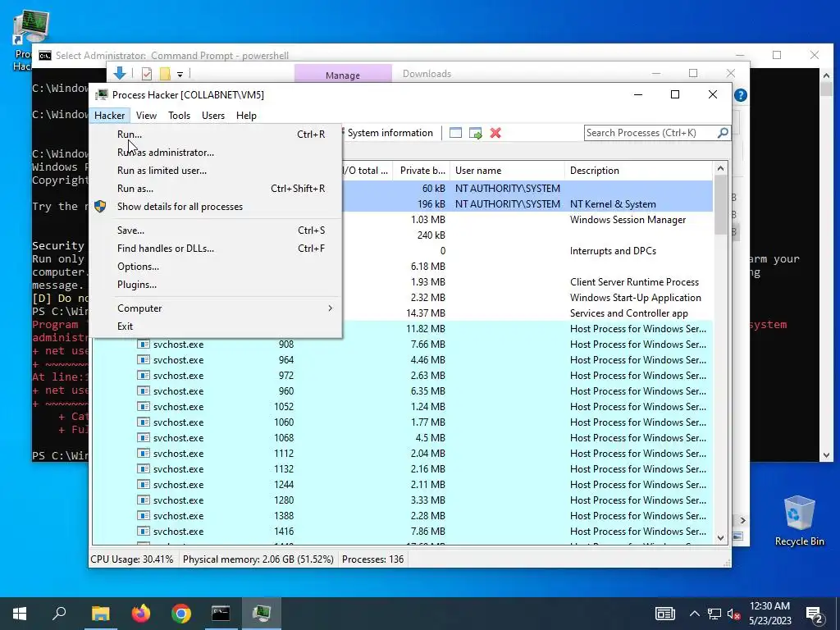Image resolution: width=840 pixels, height=630 pixels.
Task: Choose the Run as... entry
Action: point(216,189)
